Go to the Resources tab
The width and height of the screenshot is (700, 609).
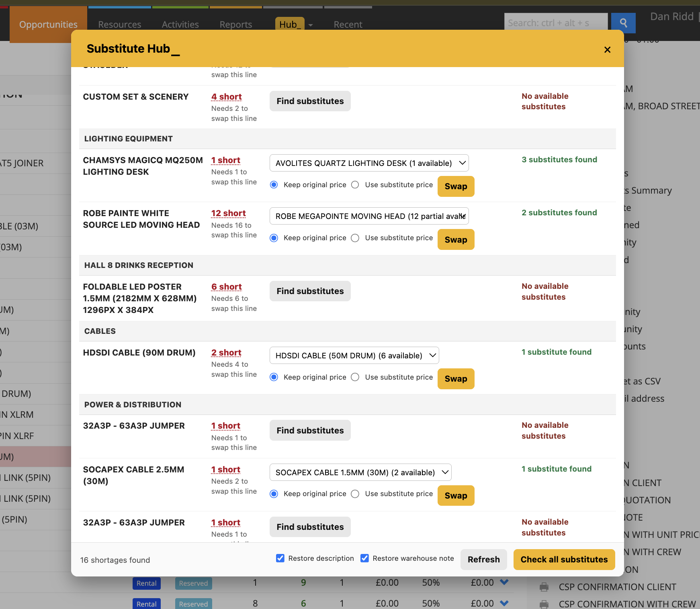click(x=120, y=25)
